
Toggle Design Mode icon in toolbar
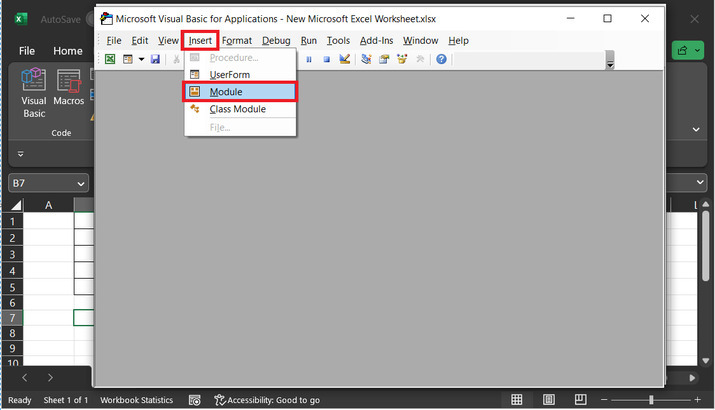(345, 59)
